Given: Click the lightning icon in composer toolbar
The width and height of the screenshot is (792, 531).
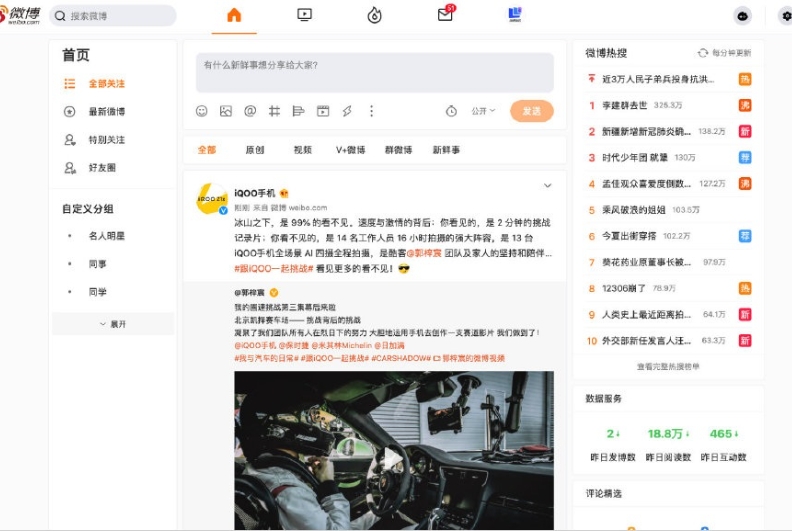Looking at the screenshot, I should [x=347, y=111].
